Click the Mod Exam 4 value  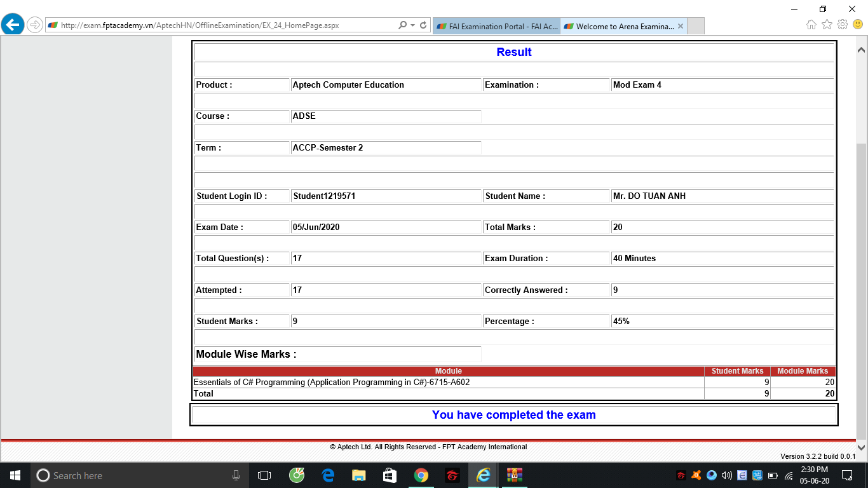(637, 85)
